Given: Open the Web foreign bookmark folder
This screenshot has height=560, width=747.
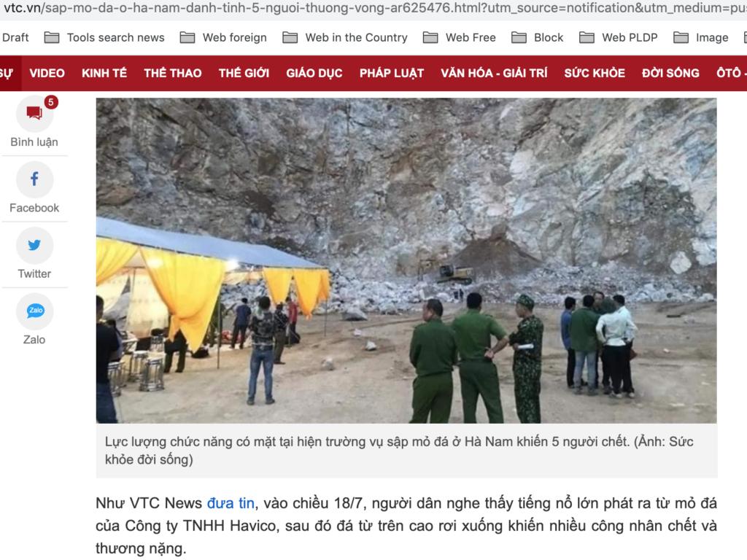Looking at the screenshot, I should point(223,38).
